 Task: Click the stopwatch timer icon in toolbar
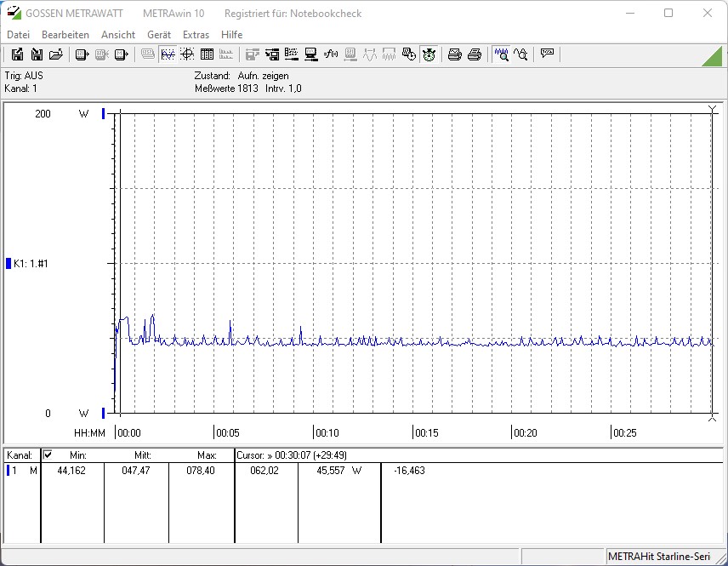coord(429,54)
